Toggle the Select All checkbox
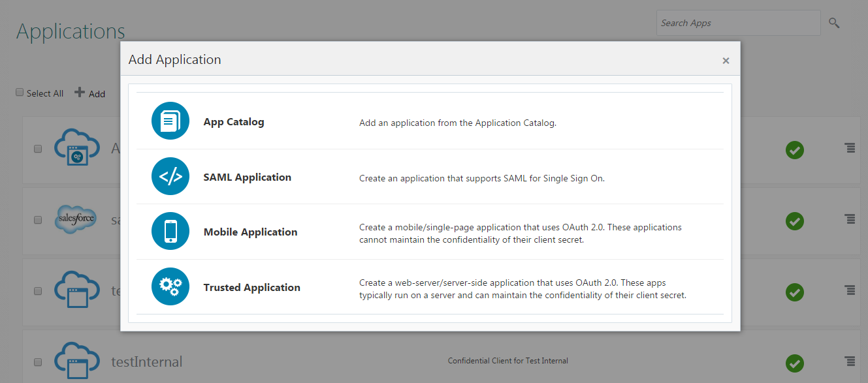 pyautogui.click(x=20, y=91)
